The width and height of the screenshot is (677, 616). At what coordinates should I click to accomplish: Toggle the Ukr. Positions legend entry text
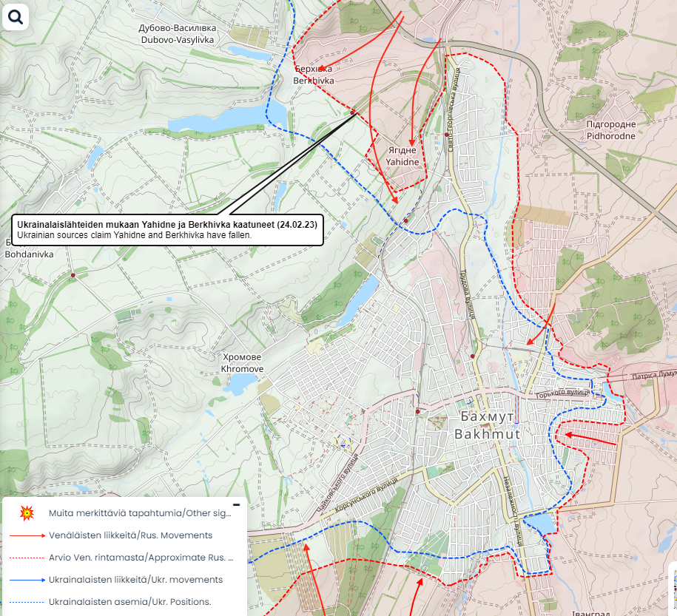(130, 602)
